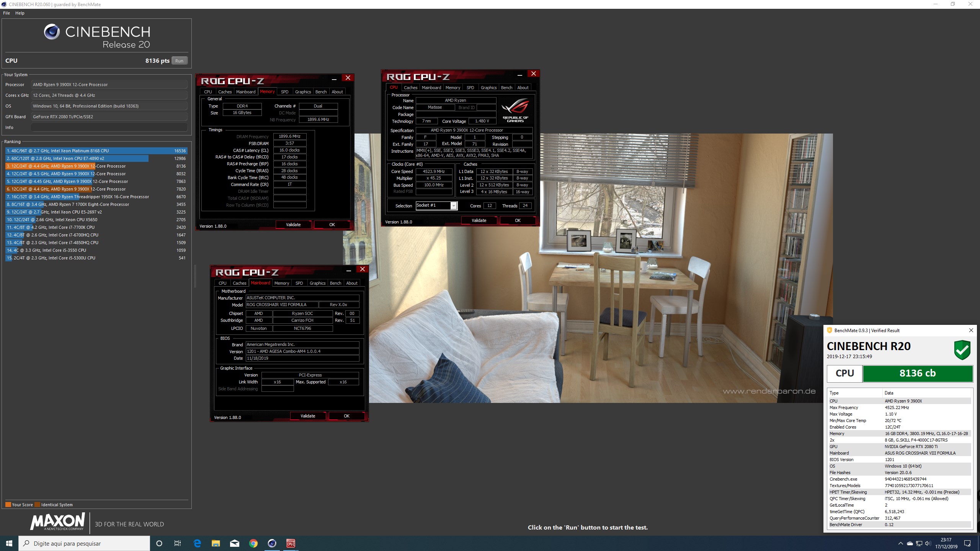Click the taskbar search box
Screen dimensions: 980x551
84,543
